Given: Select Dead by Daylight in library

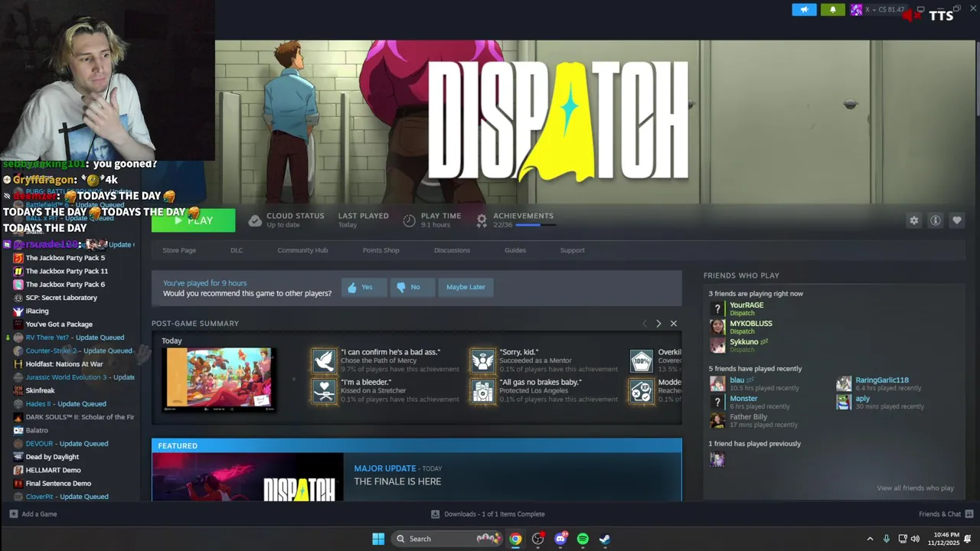Looking at the screenshot, I should [x=52, y=457].
